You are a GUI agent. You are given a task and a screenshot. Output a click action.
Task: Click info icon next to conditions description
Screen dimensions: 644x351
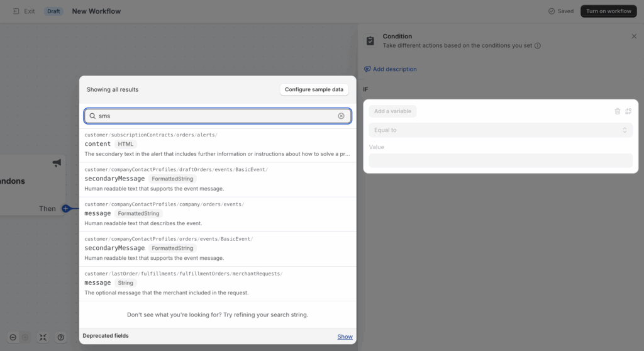(538, 46)
